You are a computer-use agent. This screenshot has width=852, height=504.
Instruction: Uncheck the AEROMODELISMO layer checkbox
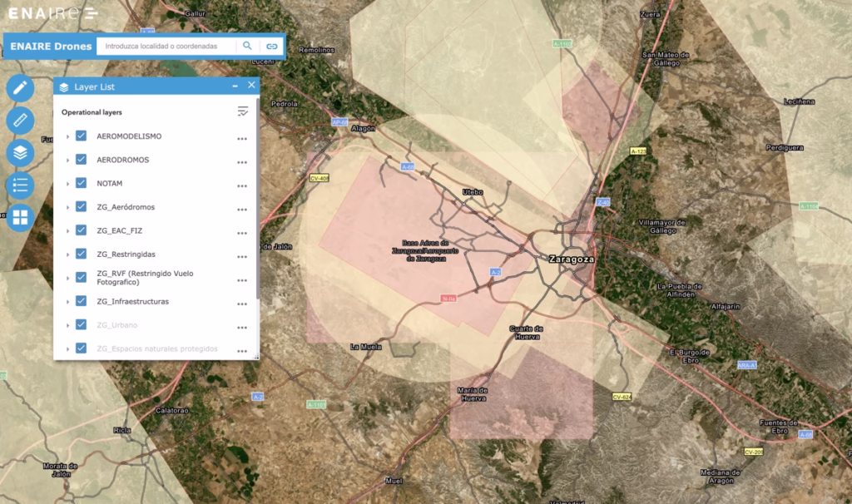click(82, 136)
